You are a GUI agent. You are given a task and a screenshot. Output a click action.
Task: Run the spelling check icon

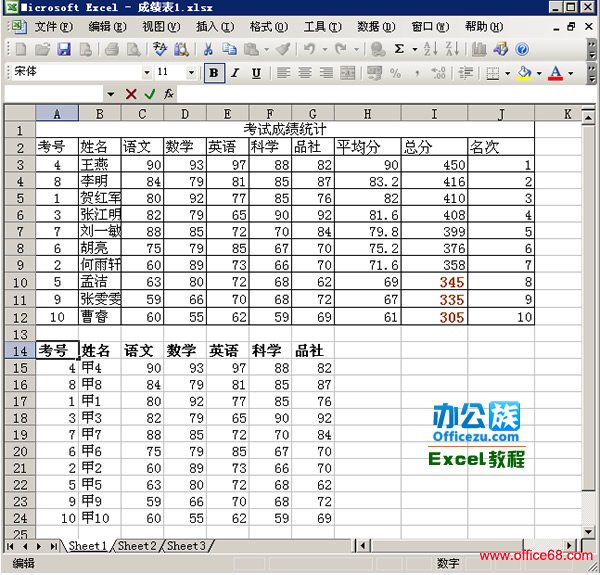pyautogui.click(x=160, y=49)
